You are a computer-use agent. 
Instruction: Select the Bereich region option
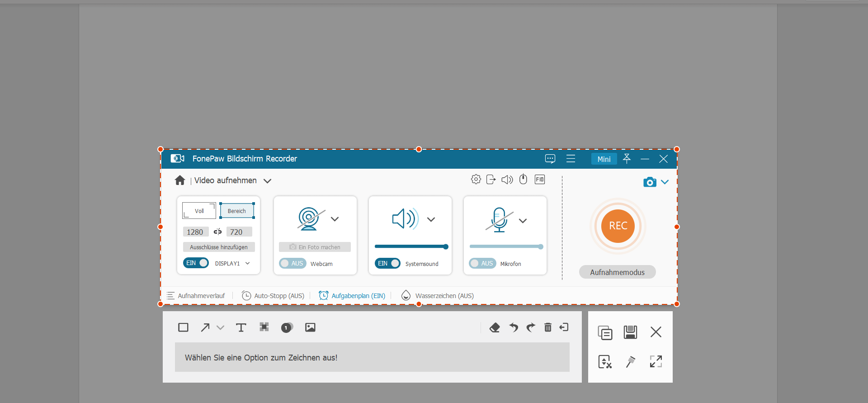[237, 211]
